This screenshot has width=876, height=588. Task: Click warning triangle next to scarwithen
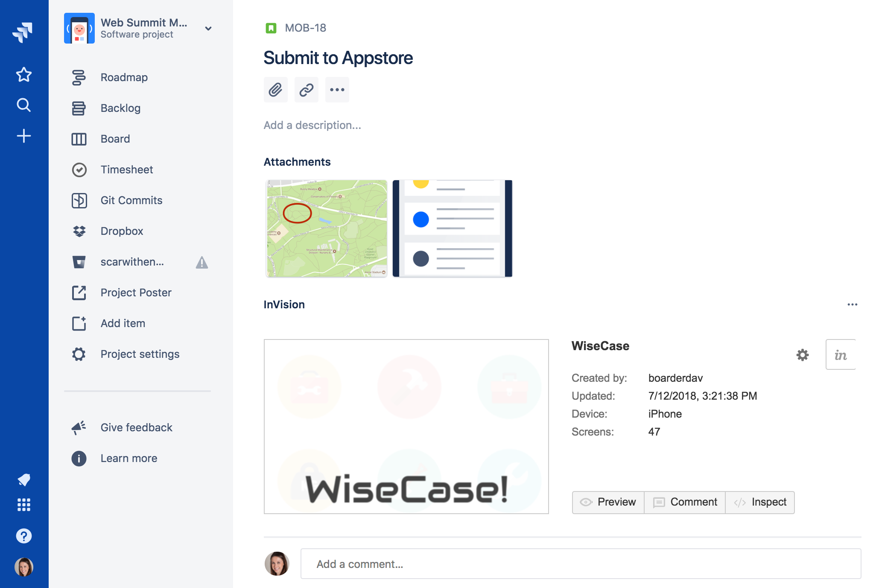tap(202, 262)
